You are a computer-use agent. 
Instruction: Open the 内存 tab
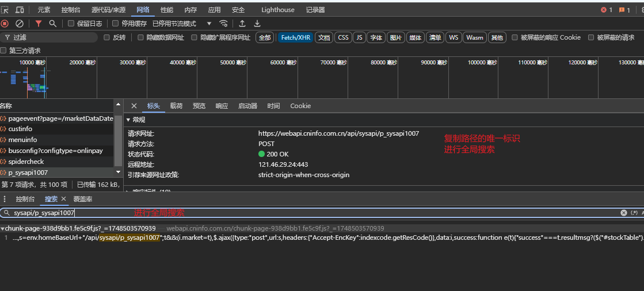tap(190, 10)
